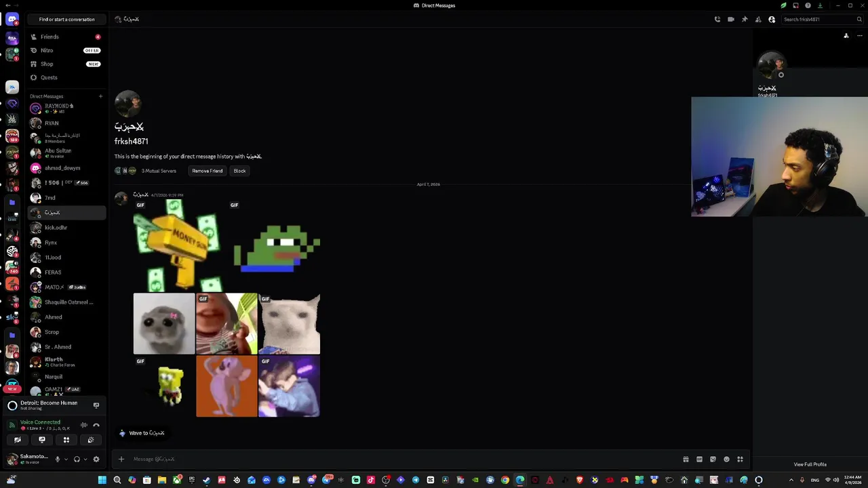Open the pixel Pepe frog GIF

tap(275, 245)
